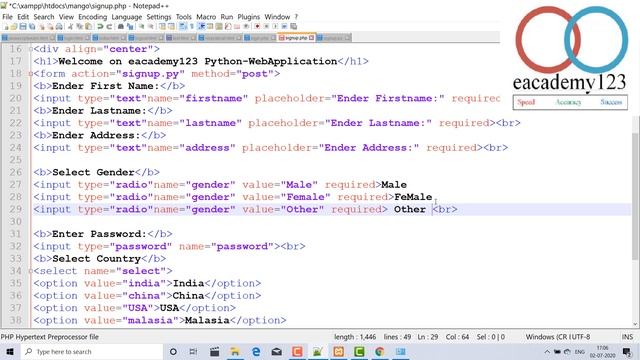Open the Edit menu

tap(23, 17)
